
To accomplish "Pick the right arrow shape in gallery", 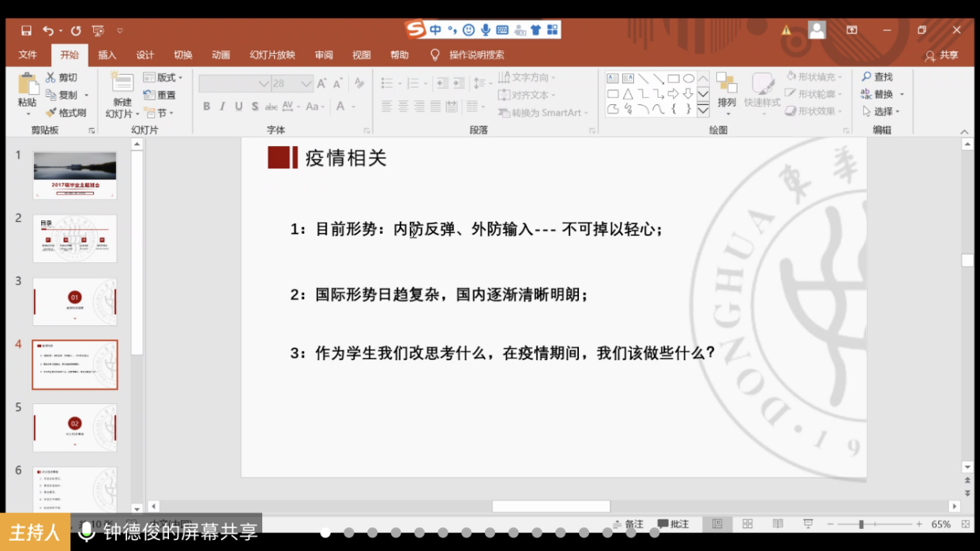I will pos(674,94).
